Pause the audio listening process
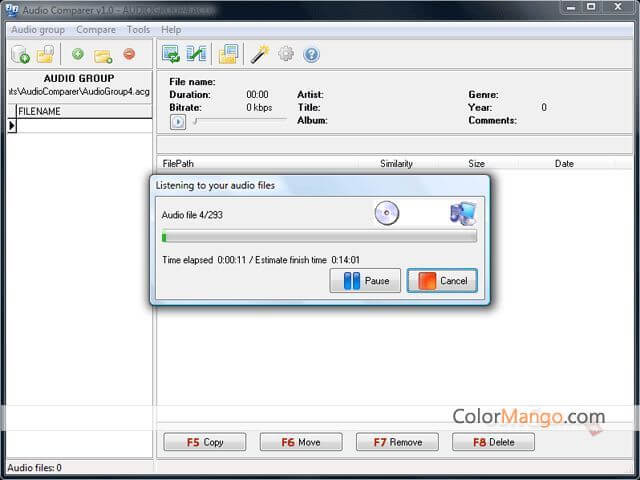 (365, 280)
